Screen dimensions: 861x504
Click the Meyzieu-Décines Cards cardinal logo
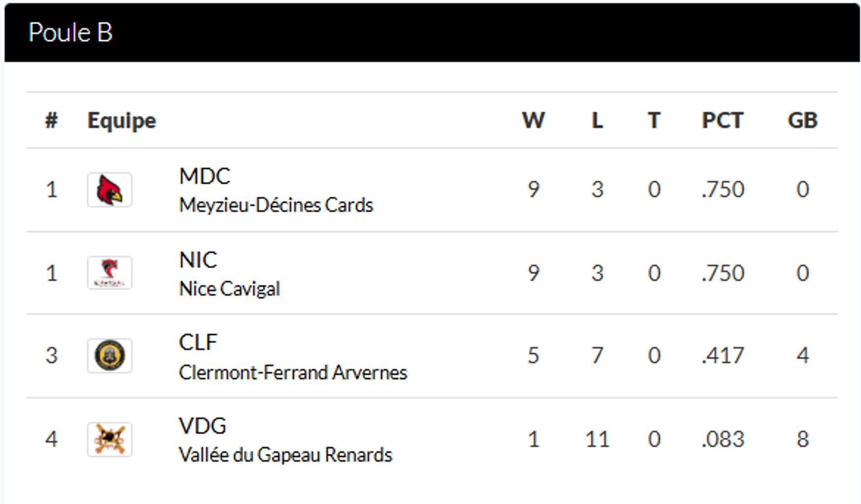pos(109,190)
